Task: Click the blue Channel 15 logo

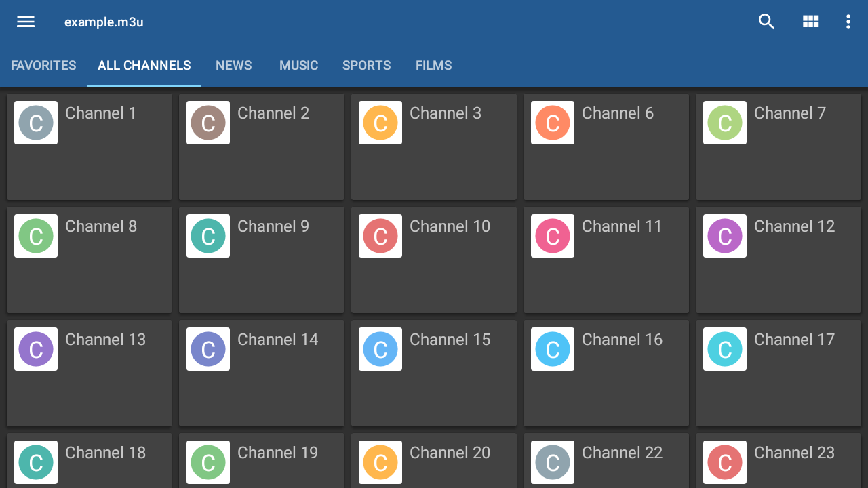Action: pyautogui.click(x=380, y=349)
